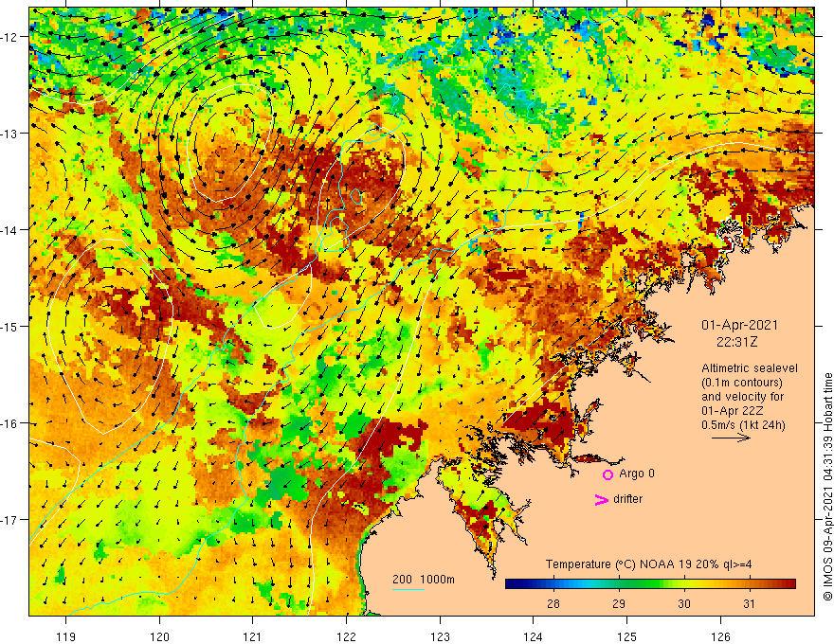834x644 pixels.
Task: Click the 123 longitude axis label
Action: pyautogui.click(x=440, y=636)
